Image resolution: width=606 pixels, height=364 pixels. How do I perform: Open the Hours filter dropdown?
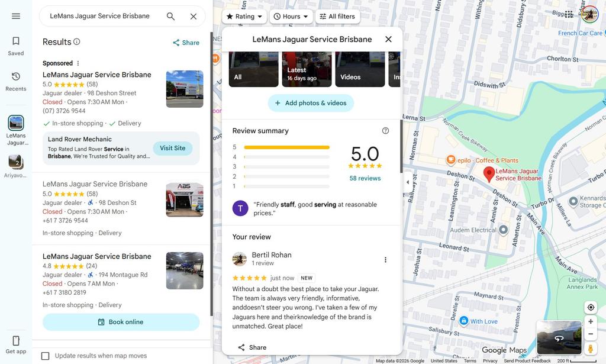pos(291,16)
